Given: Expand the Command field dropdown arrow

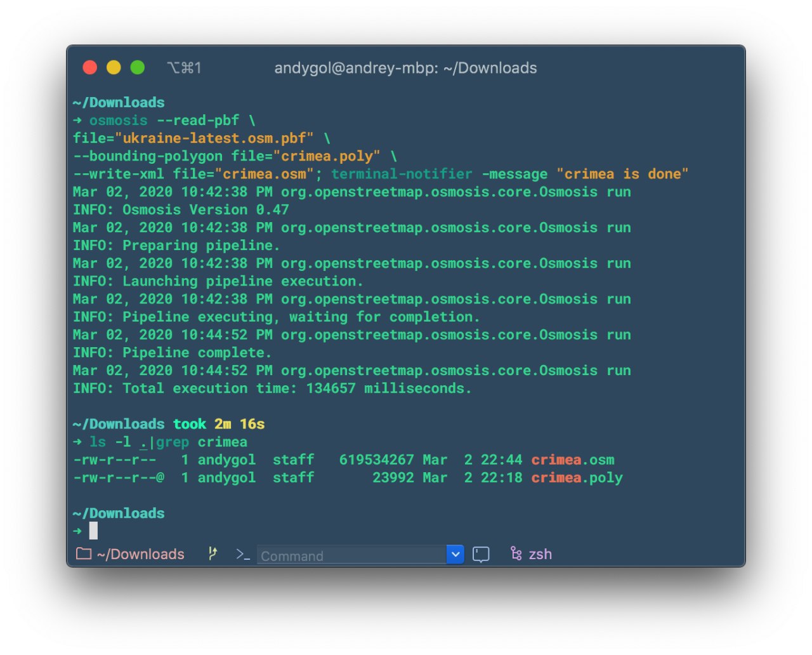Looking at the screenshot, I should tap(455, 554).
